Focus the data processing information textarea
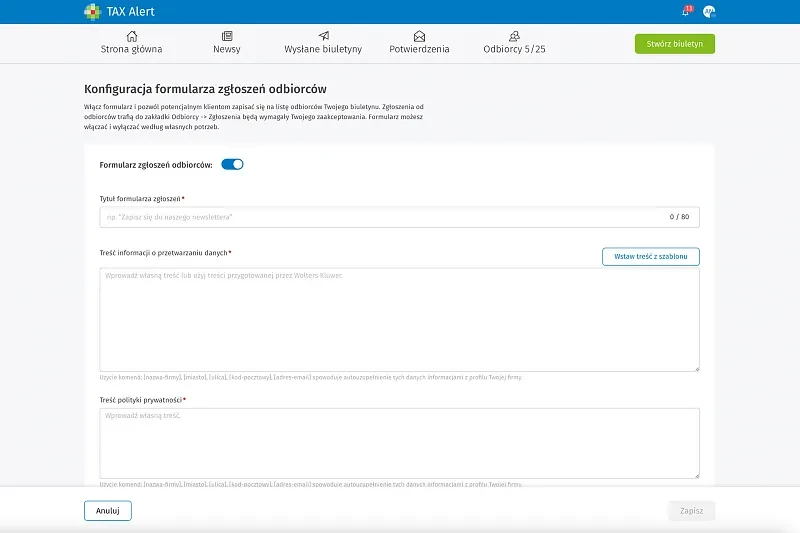 tap(399, 320)
